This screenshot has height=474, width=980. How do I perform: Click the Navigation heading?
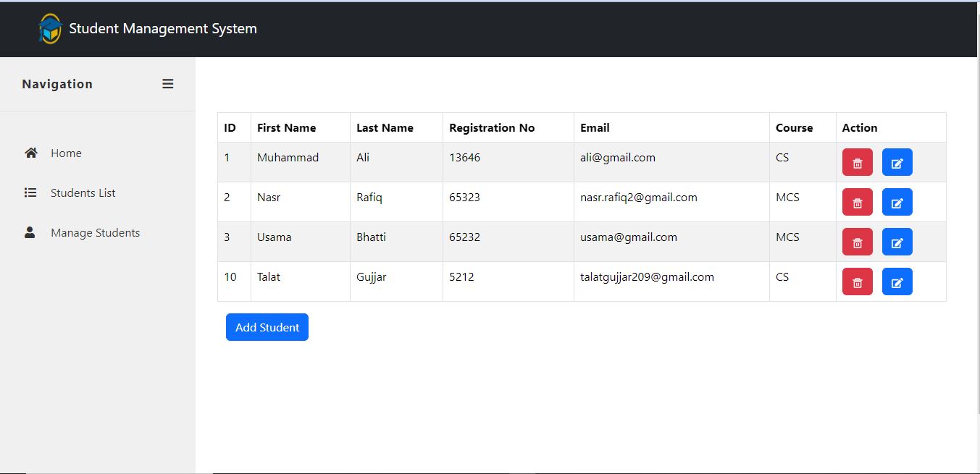(57, 84)
